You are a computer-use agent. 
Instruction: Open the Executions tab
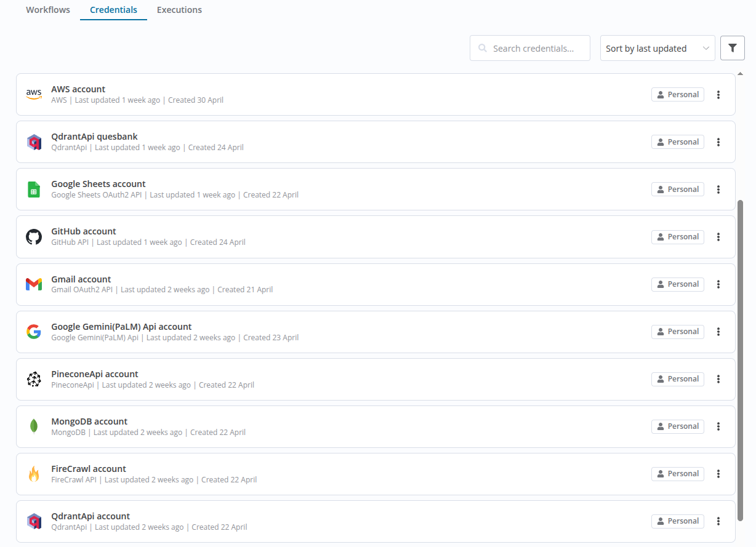point(179,10)
